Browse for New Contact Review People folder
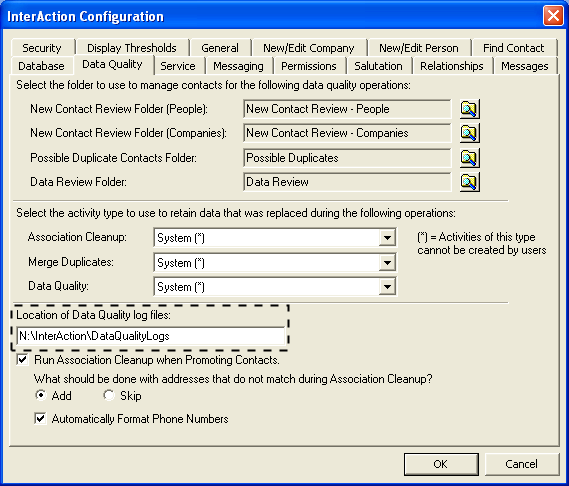Viewport: 569px width, 486px height. 470,109
